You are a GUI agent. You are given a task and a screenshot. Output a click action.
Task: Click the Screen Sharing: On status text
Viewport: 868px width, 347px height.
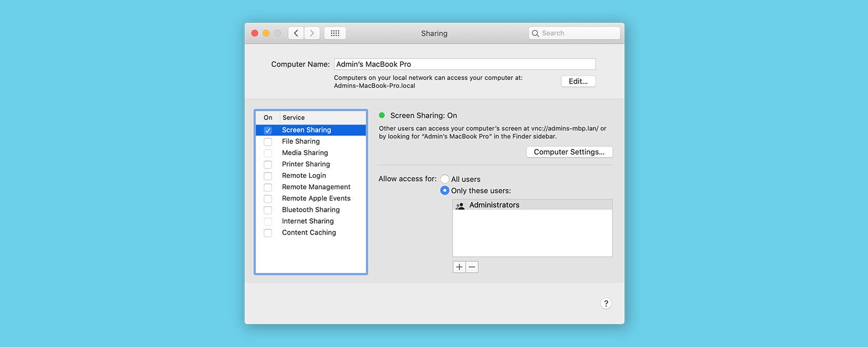[x=424, y=116]
